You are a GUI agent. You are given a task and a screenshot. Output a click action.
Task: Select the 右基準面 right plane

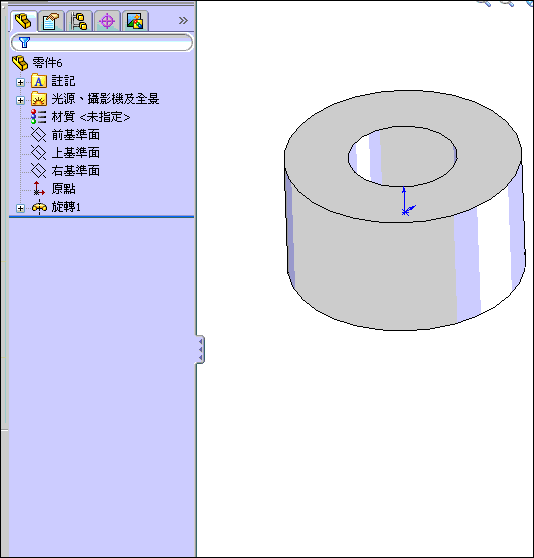75,170
